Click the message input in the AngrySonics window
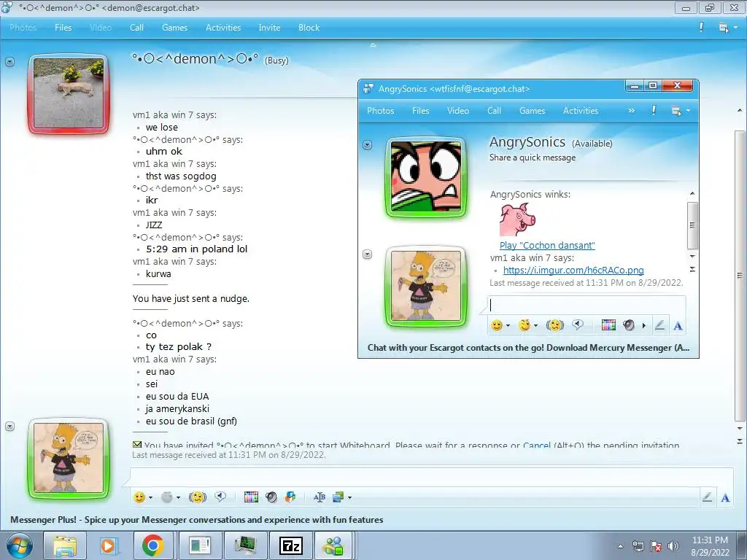This screenshot has height=560, width=747. (586, 306)
